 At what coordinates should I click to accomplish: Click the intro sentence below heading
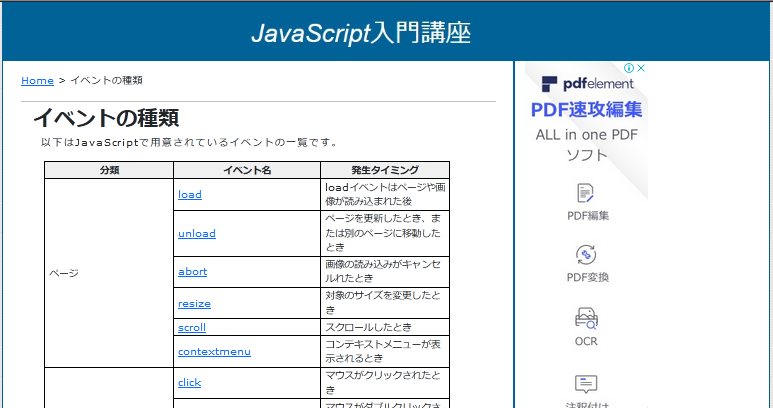click(190, 143)
